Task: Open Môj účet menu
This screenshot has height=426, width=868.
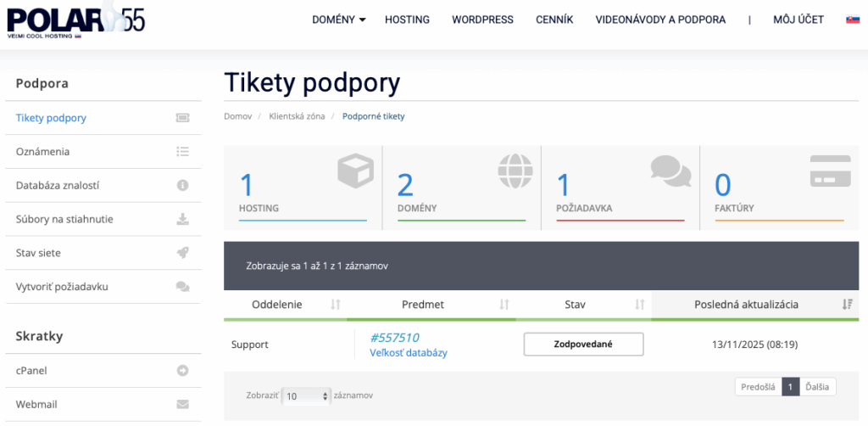Action: pyautogui.click(x=798, y=20)
